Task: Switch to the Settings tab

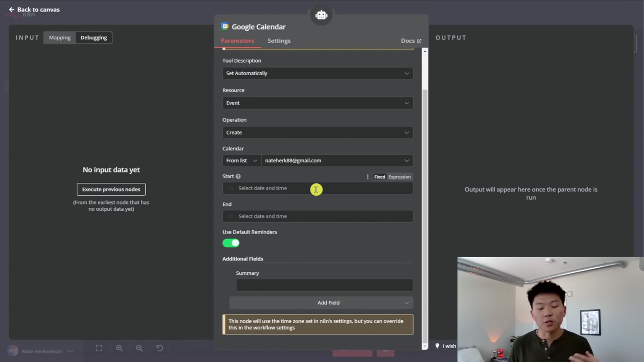Action: point(279,41)
